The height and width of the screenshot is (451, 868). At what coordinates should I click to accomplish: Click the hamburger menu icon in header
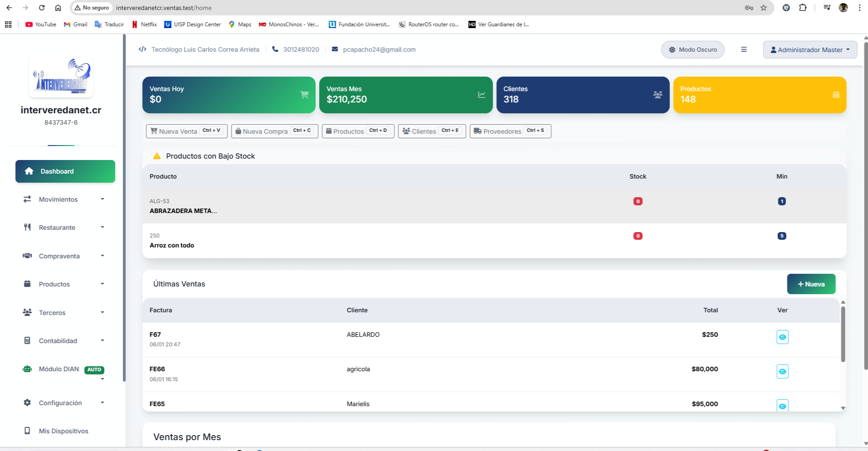pyautogui.click(x=743, y=49)
